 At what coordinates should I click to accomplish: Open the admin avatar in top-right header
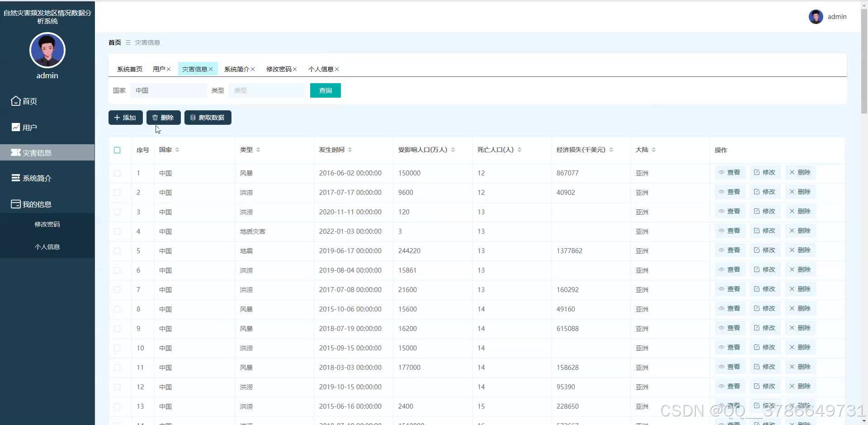point(816,17)
